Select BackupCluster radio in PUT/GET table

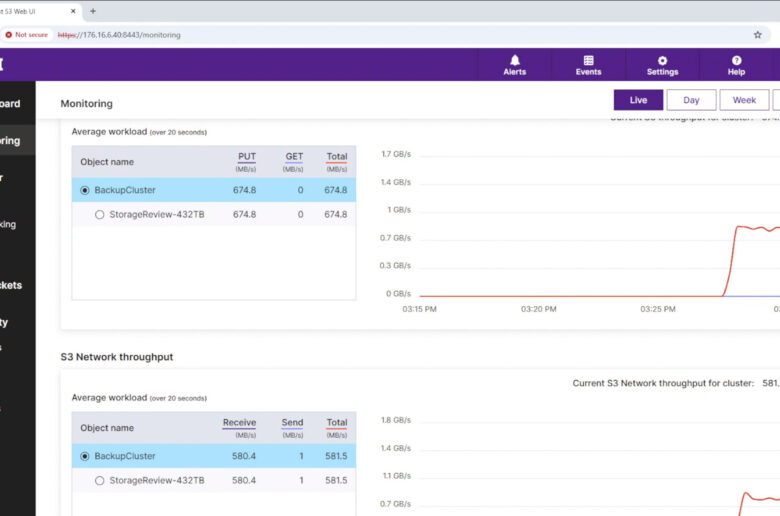[85, 190]
